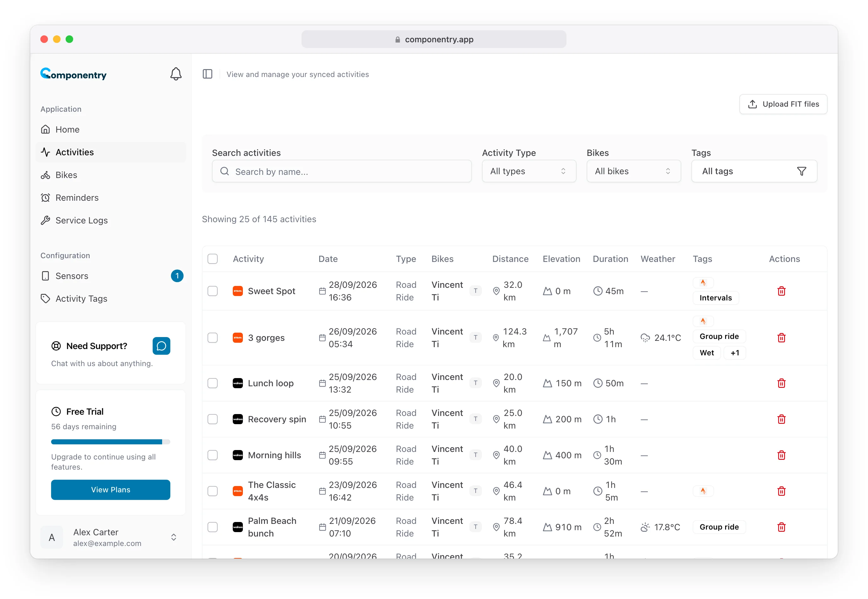Image resolution: width=868 pixels, height=599 pixels.
Task: Click the filter funnel in Tags
Action: click(801, 171)
